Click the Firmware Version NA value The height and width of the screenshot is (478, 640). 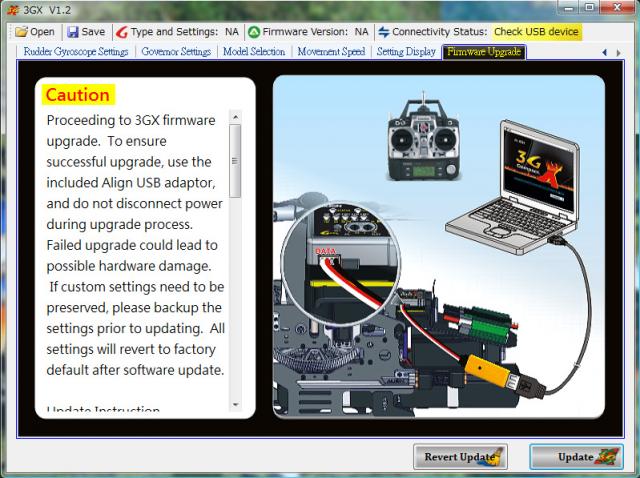coord(361,32)
